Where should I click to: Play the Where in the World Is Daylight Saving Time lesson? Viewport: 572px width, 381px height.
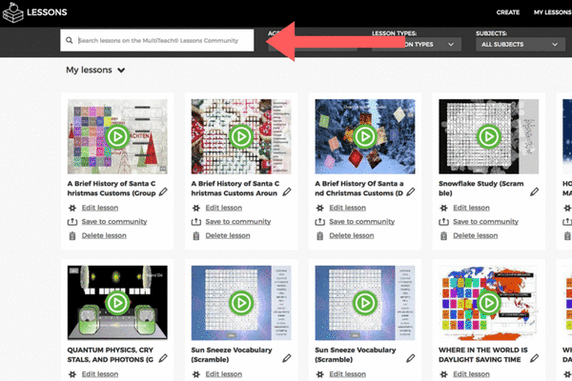(489, 303)
